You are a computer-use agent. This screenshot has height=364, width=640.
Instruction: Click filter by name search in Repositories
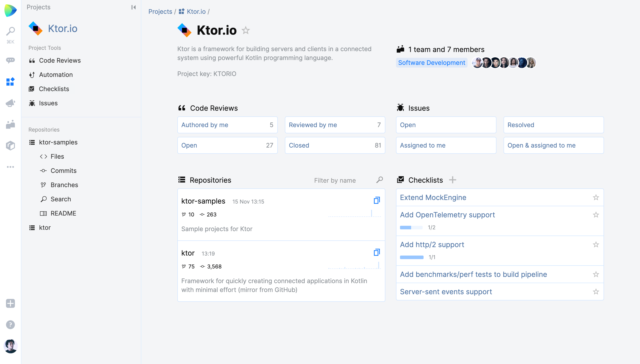pos(347,181)
